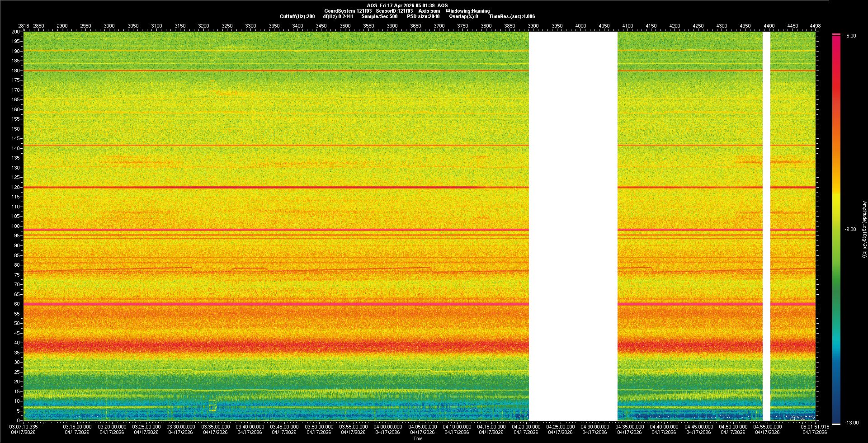This screenshot has width=868, height=443.
Task: Click the 04:20:00.000 time axis label
Action: pyautogui.click(x=526, y=427)
